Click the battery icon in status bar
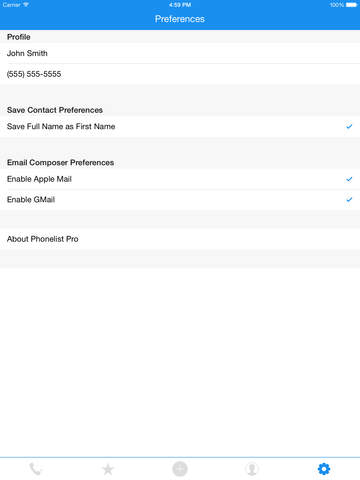The image size is (360, 480). coord(351,5)
